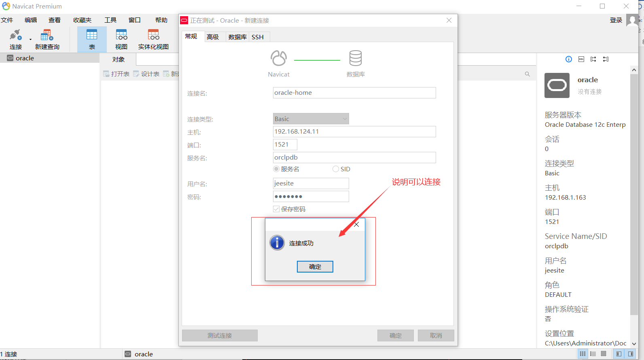The width and height of the screenshot is (644, 360).
Task: Click the database cylinder icon
Action: [x=356, y=58]
